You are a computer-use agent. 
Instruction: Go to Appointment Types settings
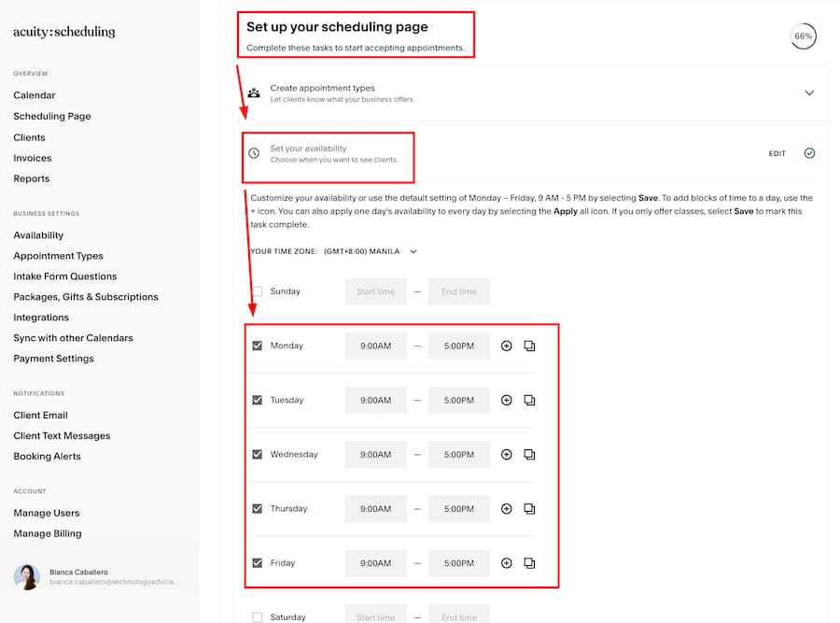click(x=58, y=256)
